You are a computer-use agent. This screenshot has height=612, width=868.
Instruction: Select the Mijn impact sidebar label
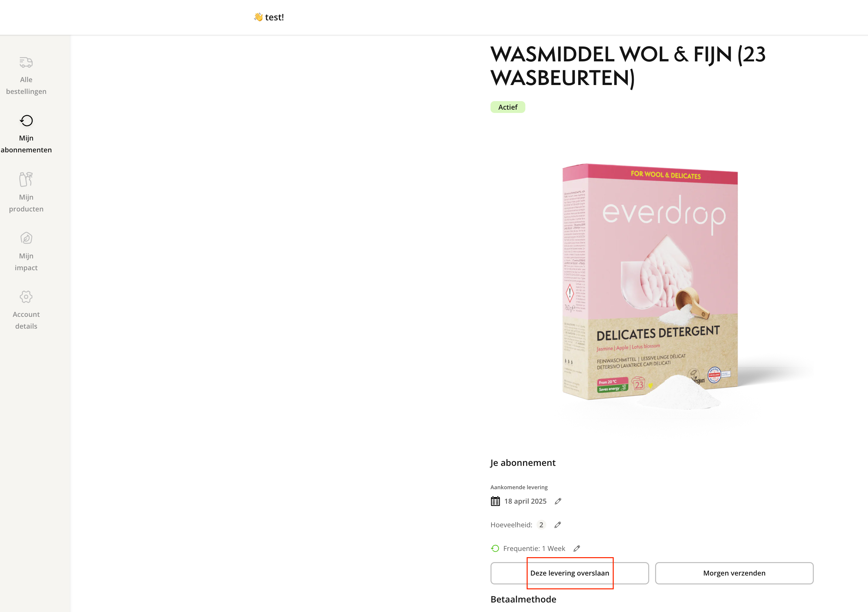[x=26, y=262]
